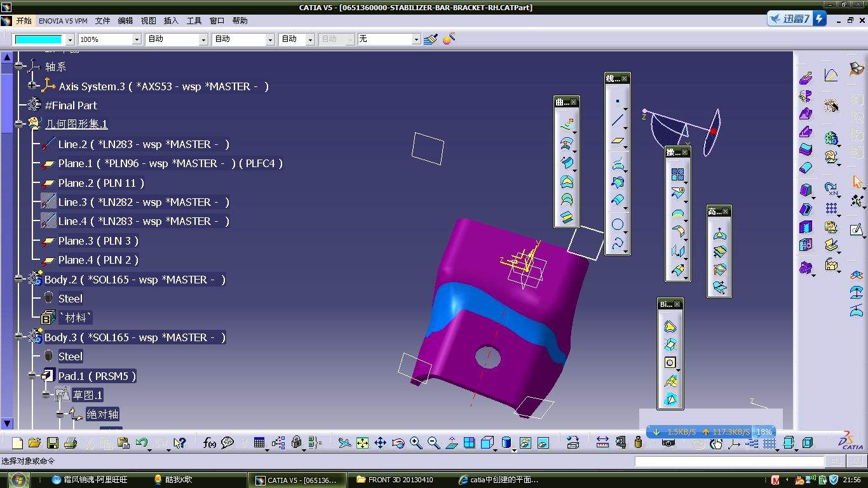
Task: Close the Bi... floating toolbar
Action: [x=678, y=304]
